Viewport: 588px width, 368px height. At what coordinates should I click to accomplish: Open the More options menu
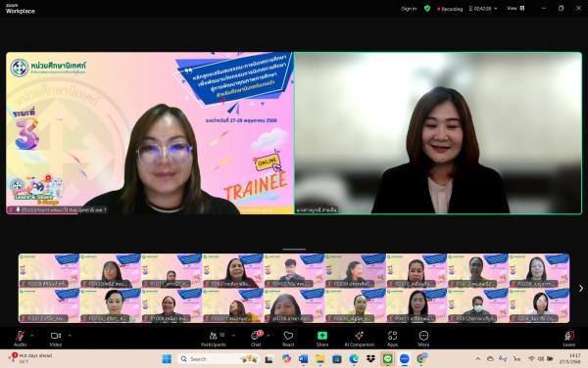click(423, 339)
